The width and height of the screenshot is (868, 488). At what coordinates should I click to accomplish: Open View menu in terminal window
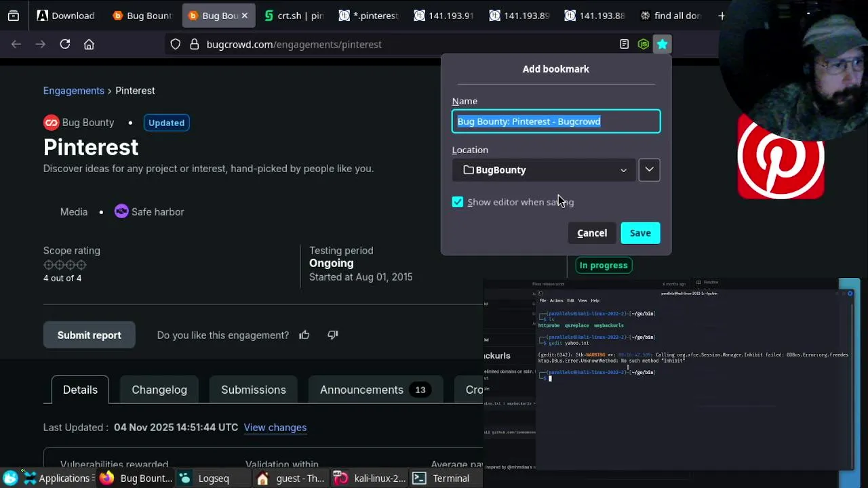click(583, 300)
